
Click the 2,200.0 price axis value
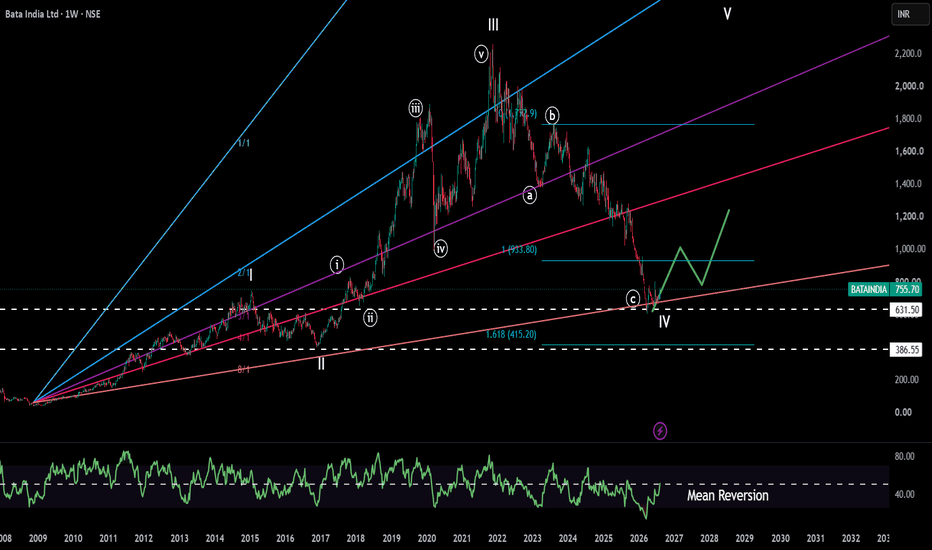[x=909, y=54]
